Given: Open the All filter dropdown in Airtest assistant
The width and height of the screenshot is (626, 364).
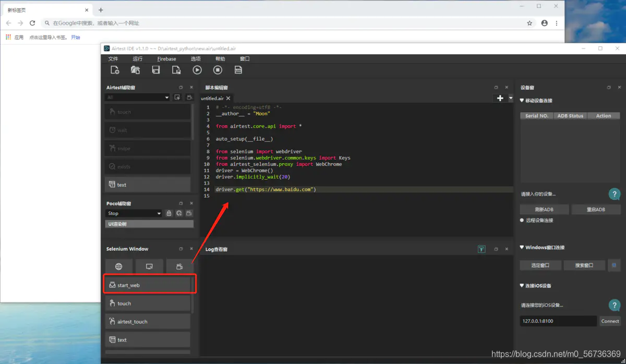Looking at the screenshot, I should 138,98.
